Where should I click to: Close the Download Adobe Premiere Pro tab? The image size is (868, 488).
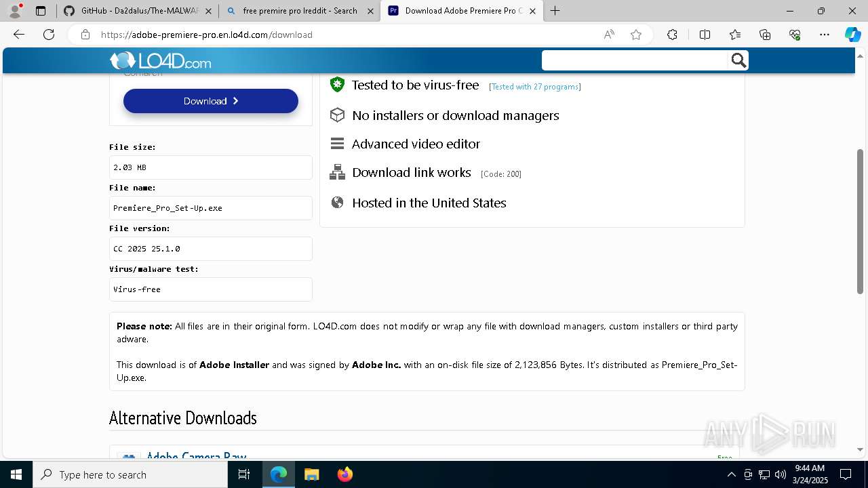click(x=532, y=11)
